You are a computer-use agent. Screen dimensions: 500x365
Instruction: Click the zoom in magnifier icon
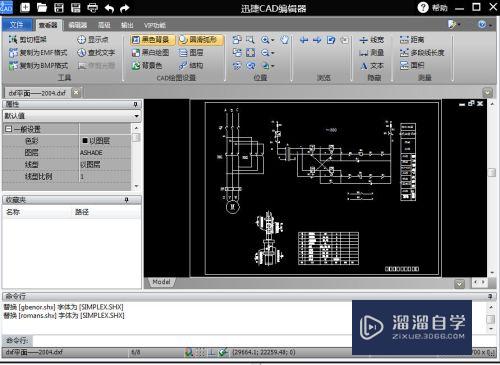(x=265, y=40)
